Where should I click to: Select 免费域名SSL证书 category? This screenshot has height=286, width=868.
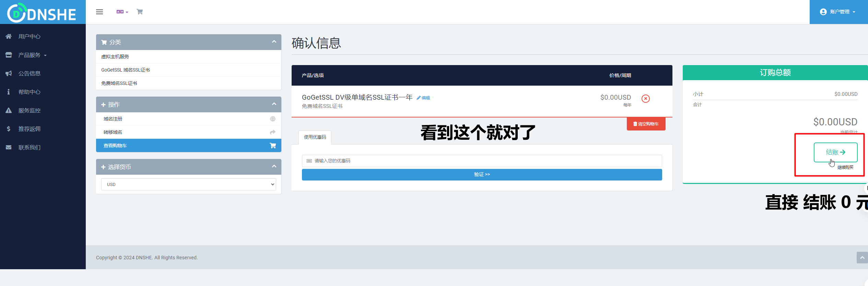[x=189, y=83]
